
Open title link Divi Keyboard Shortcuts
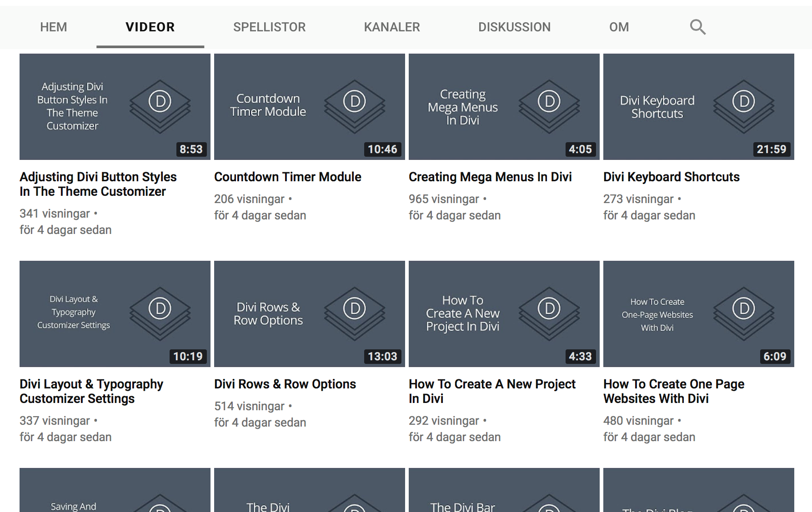[672, 177]
